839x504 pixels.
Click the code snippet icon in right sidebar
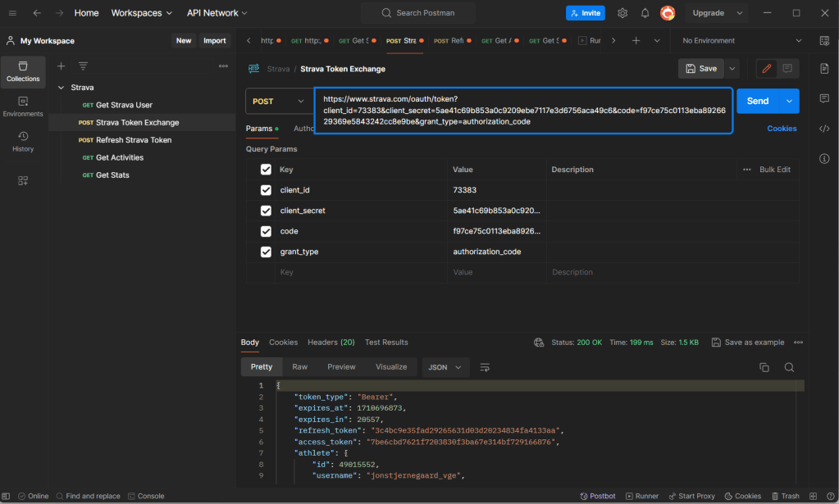pyautogui.click(x=824, y=129)
